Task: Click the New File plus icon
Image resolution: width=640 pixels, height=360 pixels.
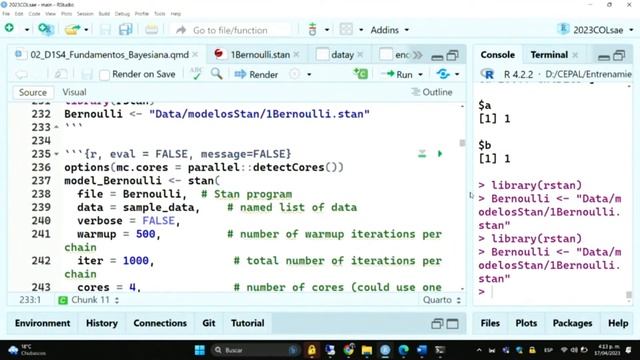Action: coord(9,29)
